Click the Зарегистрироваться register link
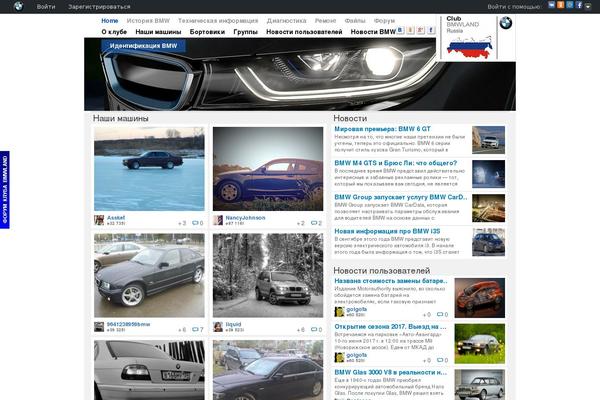The width and height of the screenshot is (600, 400). [x=99, y=7]
